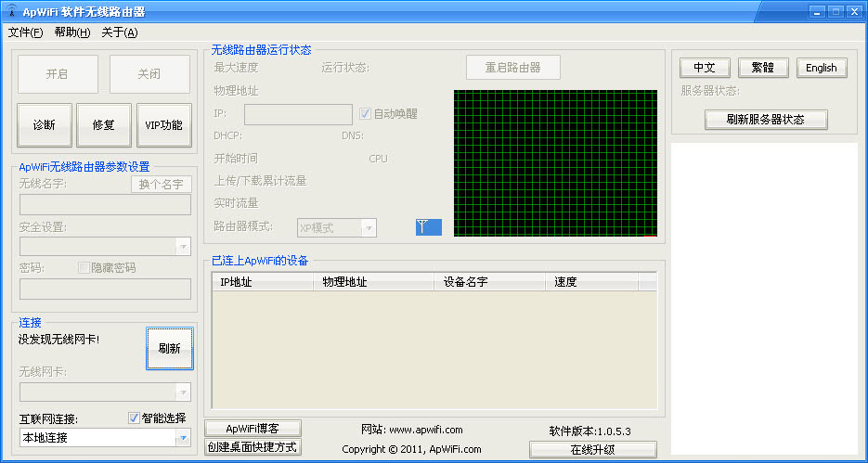
Task: Close the ApWiFi window
Action: 853,11
